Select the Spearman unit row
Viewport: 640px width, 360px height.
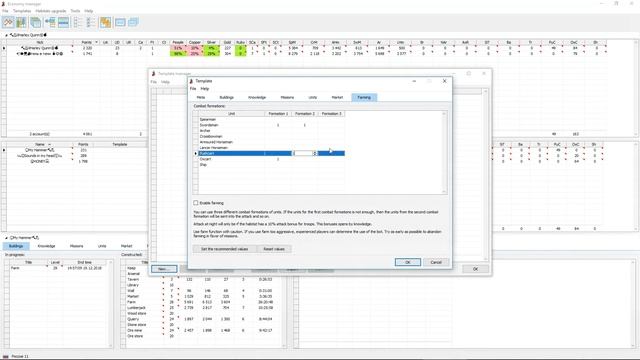[x=272, y=120]
